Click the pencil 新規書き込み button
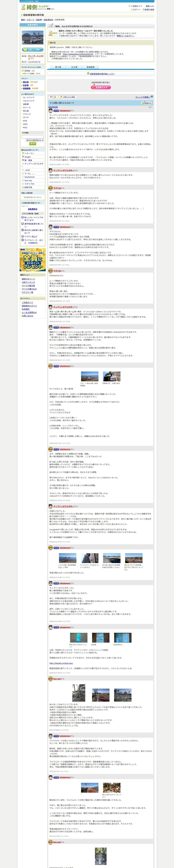This screenshot has height=868, width=174. 101,87
